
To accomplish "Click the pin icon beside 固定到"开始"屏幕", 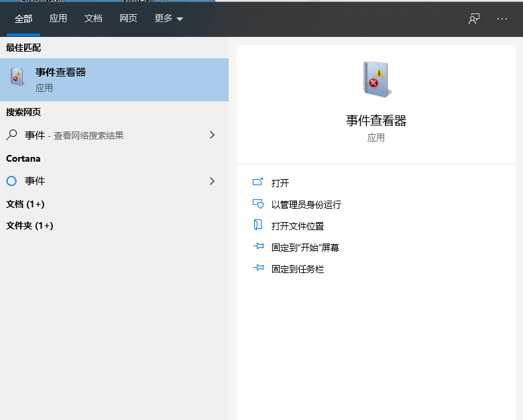I will [x=258, y=246].
